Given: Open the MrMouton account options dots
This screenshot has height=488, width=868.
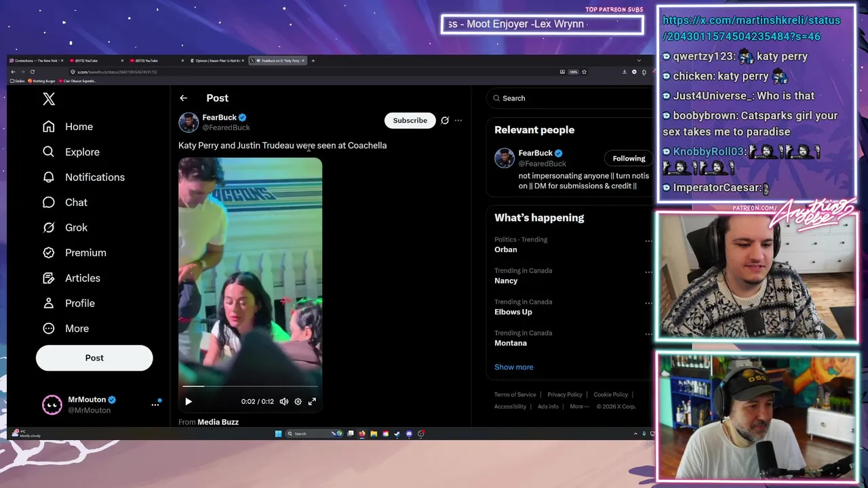Looking at the screenshot, I should (x=155, y=405).
